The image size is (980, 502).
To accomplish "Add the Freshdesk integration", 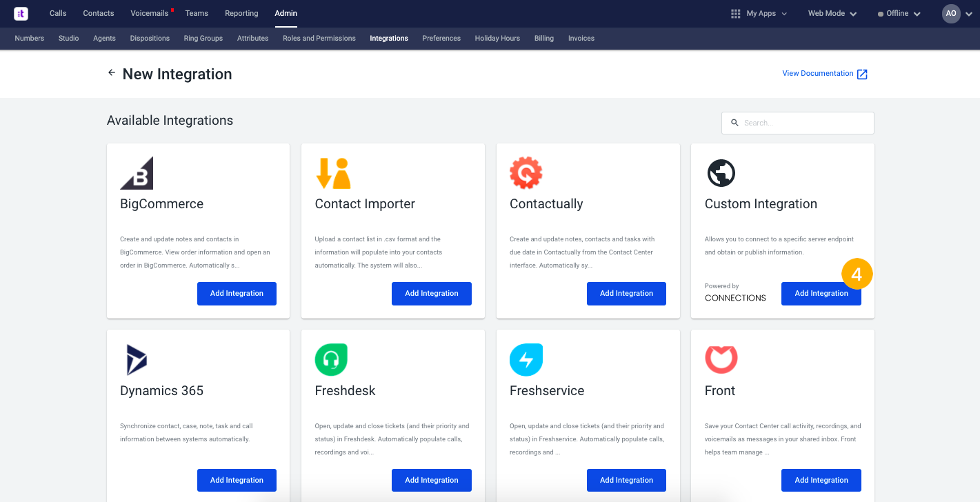I will pos(432,480).
